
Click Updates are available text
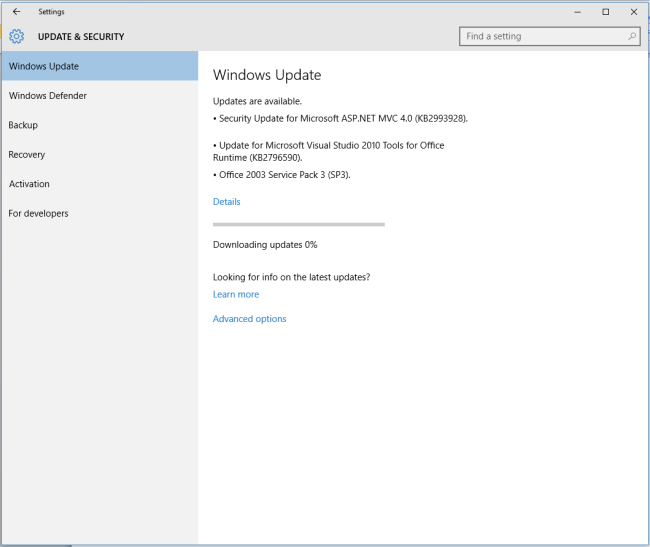(257, 101)
